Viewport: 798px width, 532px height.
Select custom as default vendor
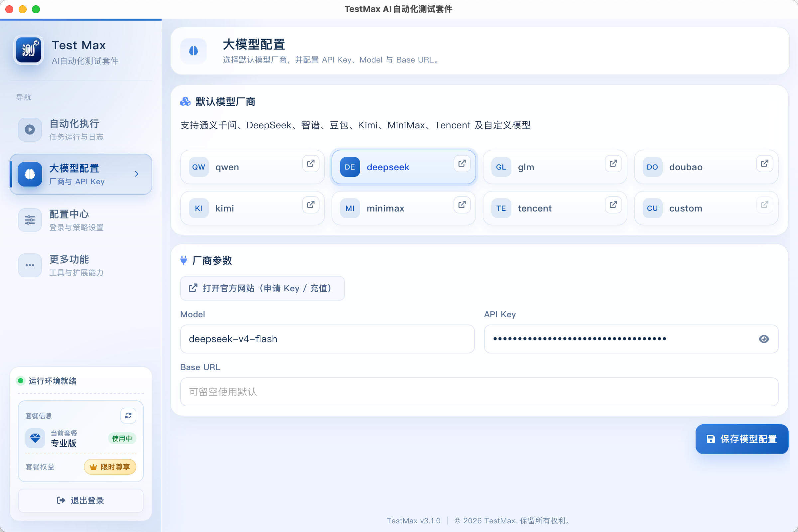coord(706,208)
